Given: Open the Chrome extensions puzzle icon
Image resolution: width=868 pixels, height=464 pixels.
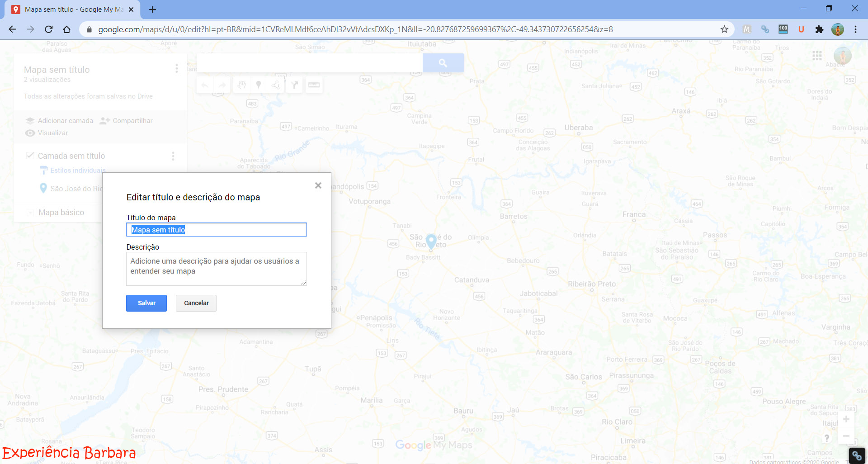Looking at the screenshot, I should [x=819, y=29].
